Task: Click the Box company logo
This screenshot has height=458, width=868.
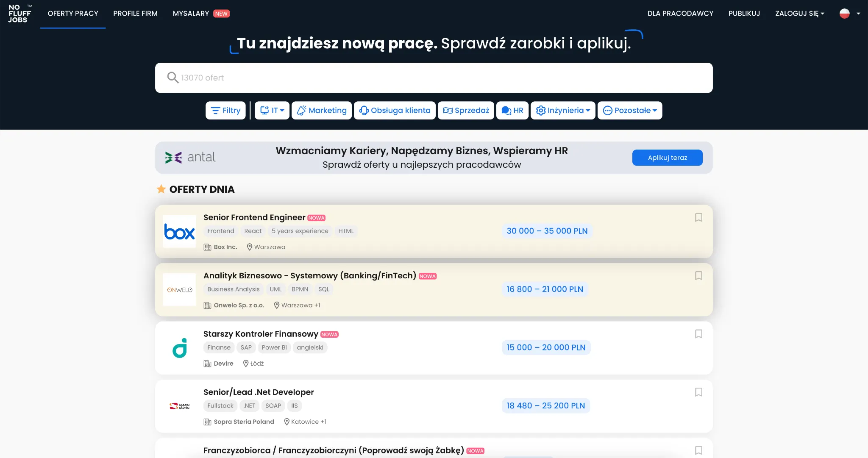Action: (x=180, y=232)
